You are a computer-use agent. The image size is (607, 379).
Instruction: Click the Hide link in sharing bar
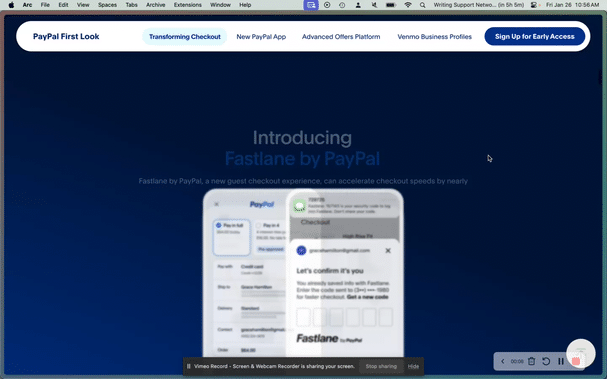click(413, 366)
